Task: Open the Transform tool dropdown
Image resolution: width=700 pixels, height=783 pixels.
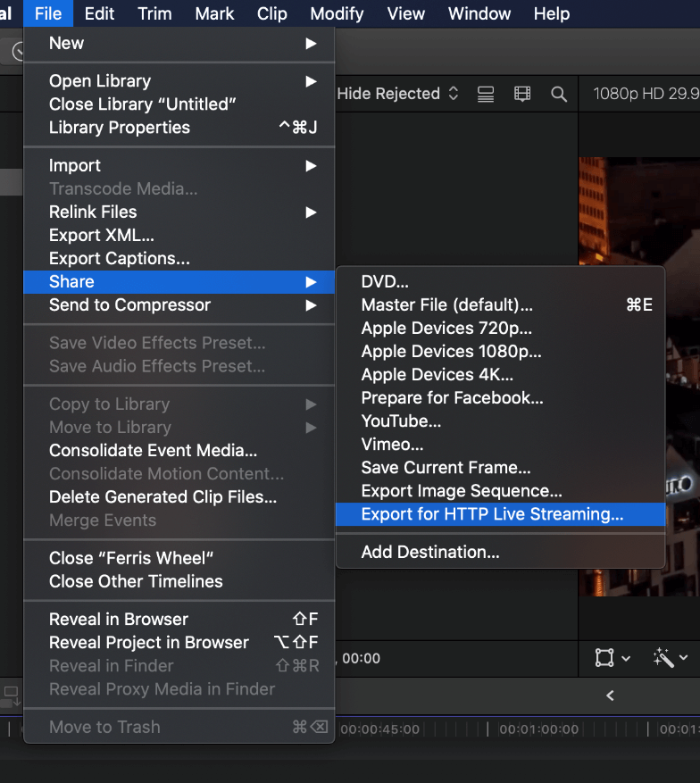Action: coord(612,658)
